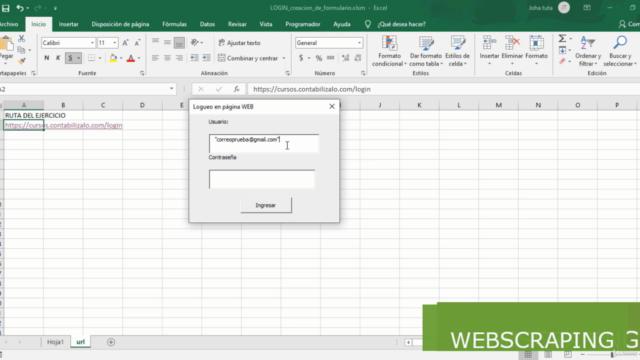The height and width of the screenshot is (360, 640).
Task: Open the font color dropdown arrow
Action: [139, 58]
